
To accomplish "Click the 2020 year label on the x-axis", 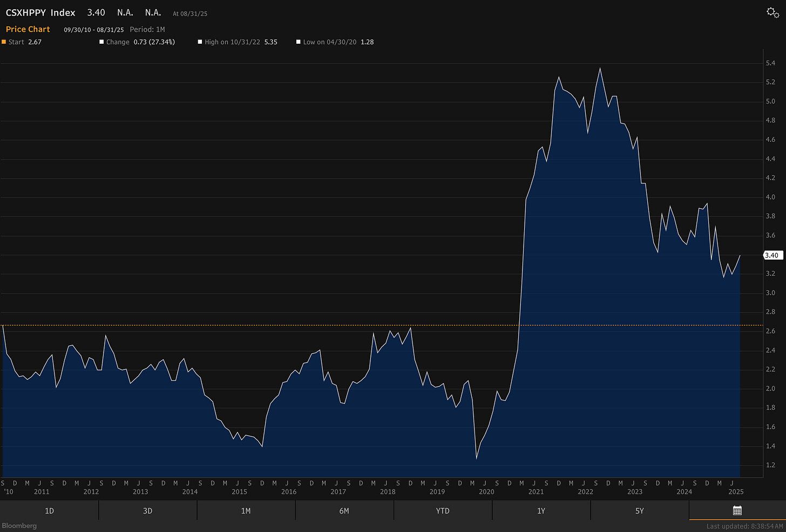I will (486, 492).
